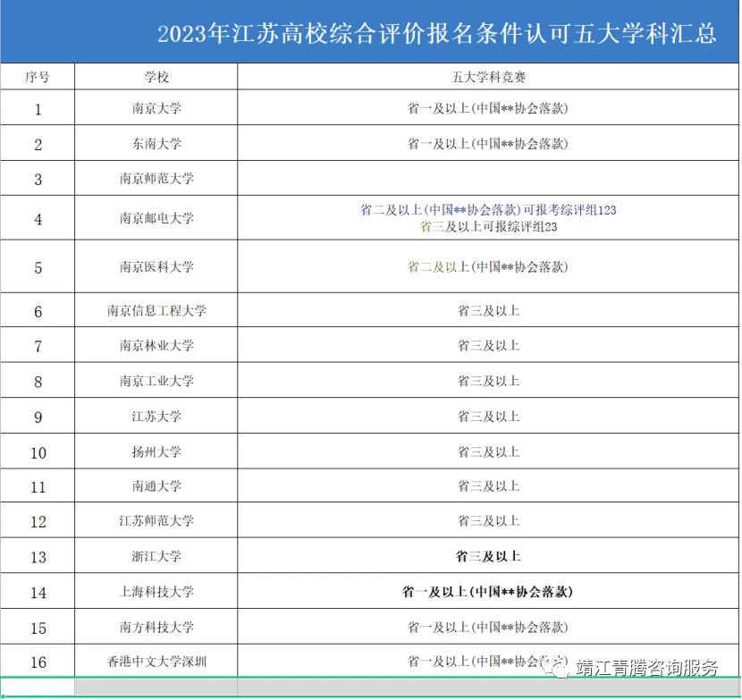Image resolution: width=742 pixels, height=700 pixels.
Task: Select bold requirement cell in 上海科技大学 row
Action: (x=488, y=592)
